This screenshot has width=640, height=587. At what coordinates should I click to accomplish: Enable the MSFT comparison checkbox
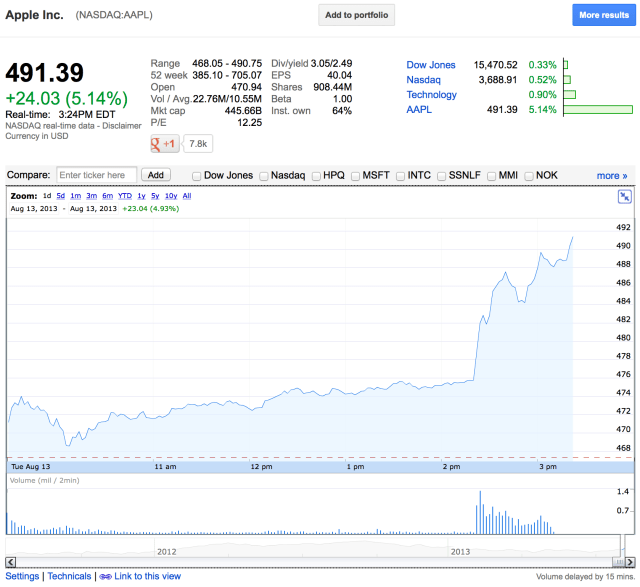[356, 176]
